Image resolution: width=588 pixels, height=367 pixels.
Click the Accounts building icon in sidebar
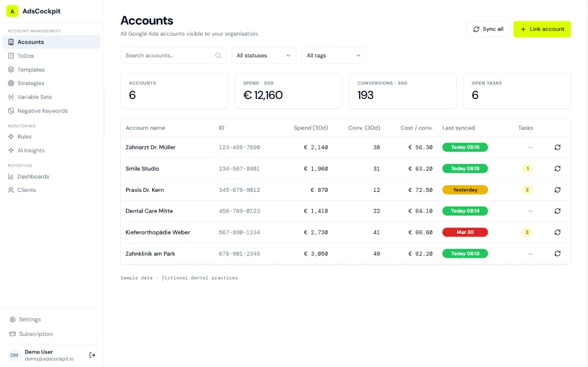(11, 42)
